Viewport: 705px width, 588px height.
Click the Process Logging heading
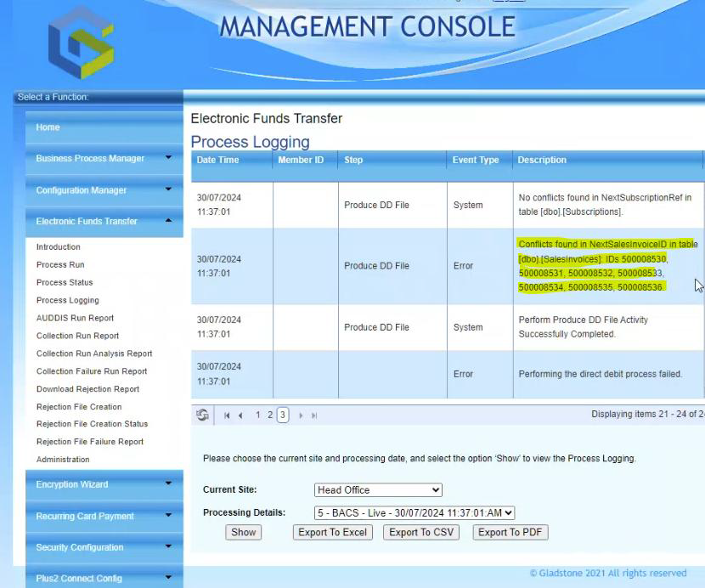click(x=250, y=142)
